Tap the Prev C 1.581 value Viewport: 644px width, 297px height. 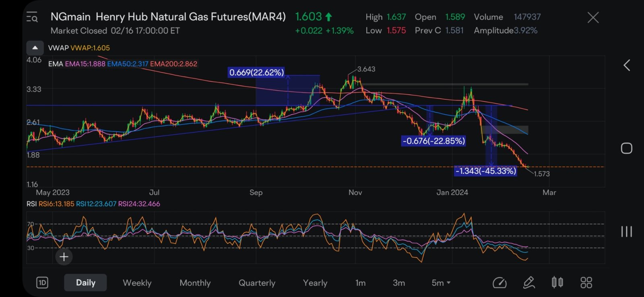pos(454,31)
